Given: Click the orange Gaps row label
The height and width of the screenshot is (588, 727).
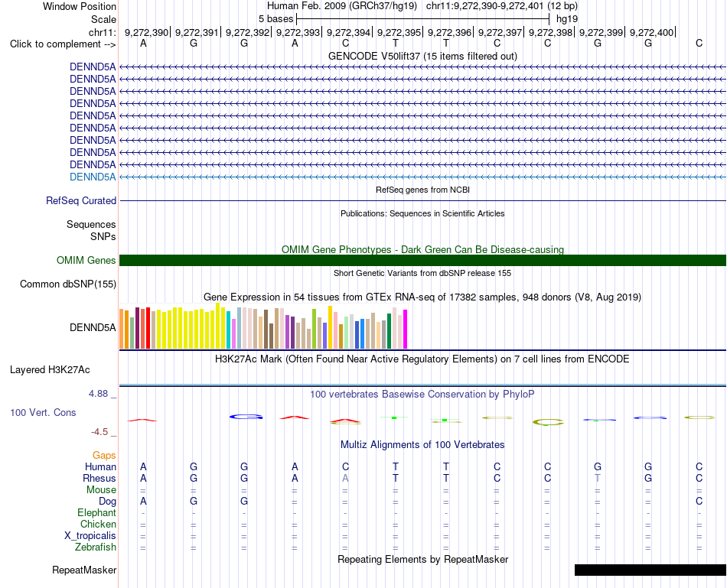Looking at the screenshot, I should (x=104, y=456).
